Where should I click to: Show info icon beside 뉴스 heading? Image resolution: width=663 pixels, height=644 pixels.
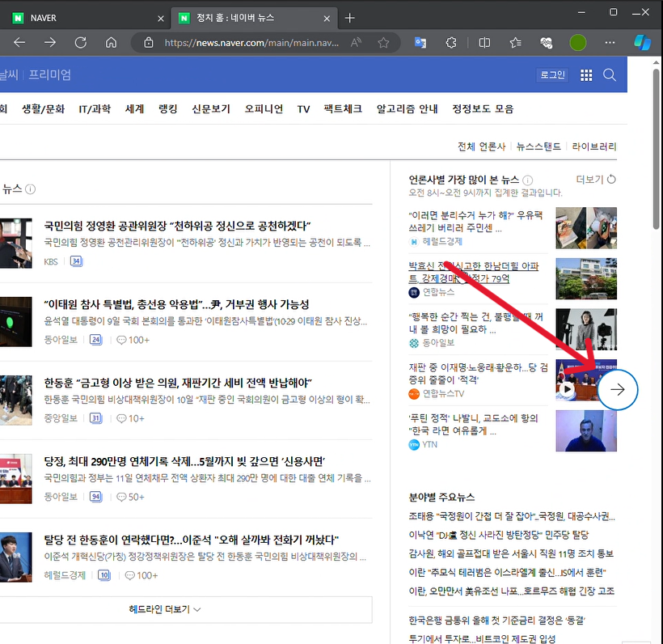pos(31,189)
